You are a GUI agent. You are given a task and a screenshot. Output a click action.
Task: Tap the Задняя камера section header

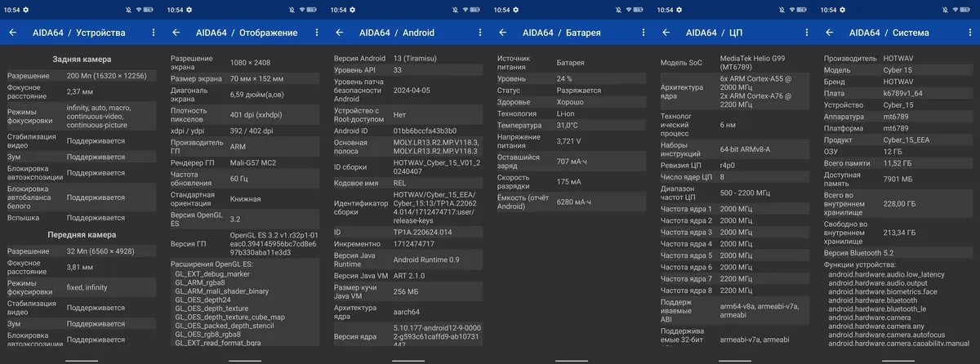pos(82,60)
